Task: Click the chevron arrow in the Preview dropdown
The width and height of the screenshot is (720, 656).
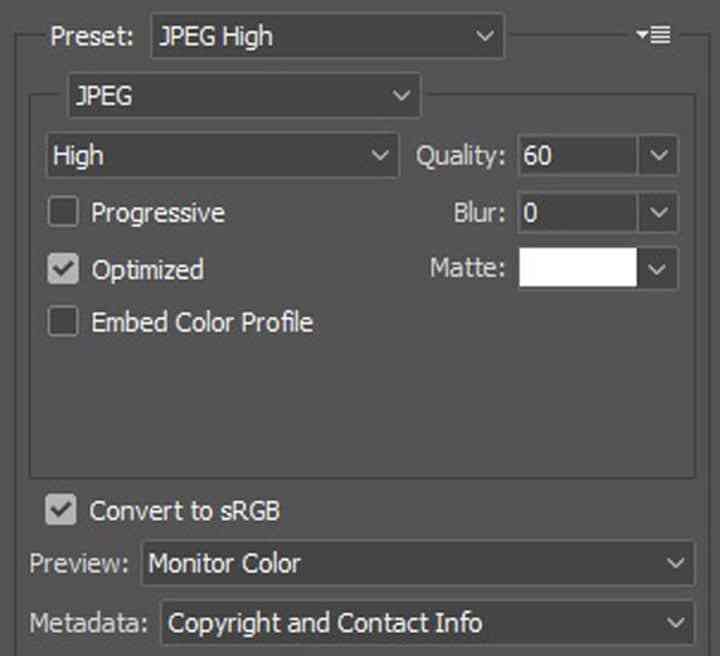Action: [675, 563]
